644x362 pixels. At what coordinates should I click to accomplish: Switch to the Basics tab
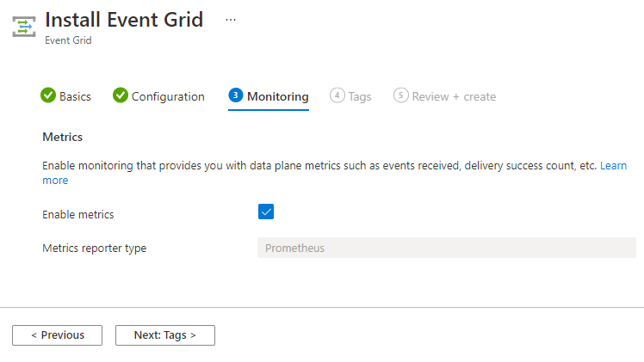[75, 96]
